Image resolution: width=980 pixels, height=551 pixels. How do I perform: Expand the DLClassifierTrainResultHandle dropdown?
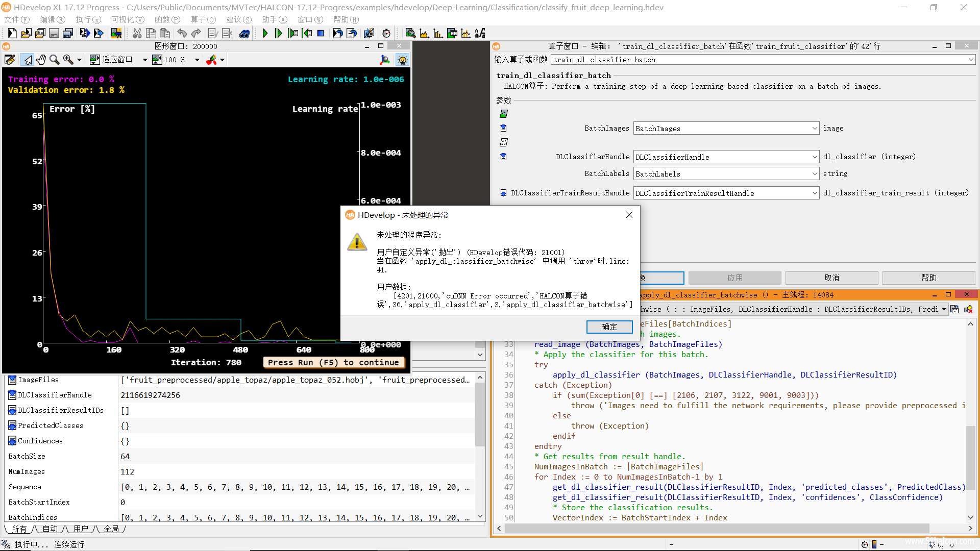(x=815, y=193)
